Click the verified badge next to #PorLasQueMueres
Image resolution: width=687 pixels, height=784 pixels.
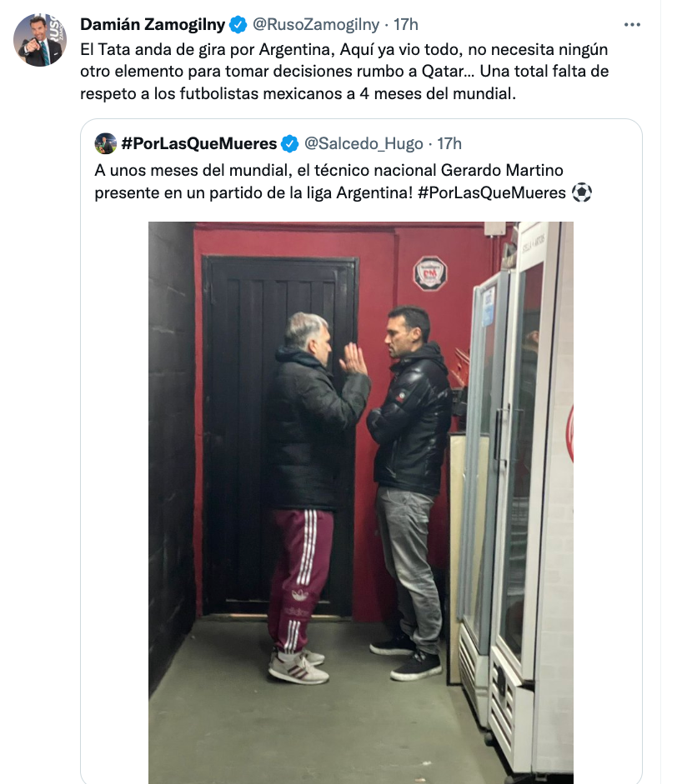pyautogui.click(x=289, y=144)
